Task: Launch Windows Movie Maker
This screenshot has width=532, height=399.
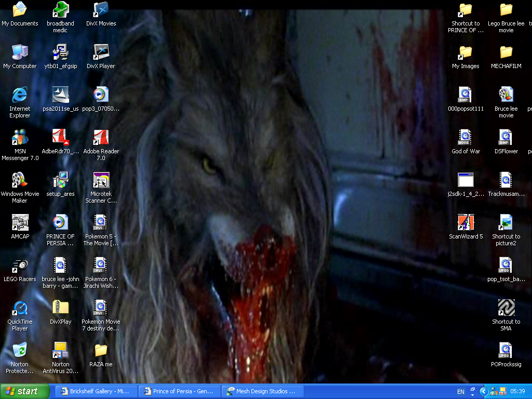Action: (20, 180)
